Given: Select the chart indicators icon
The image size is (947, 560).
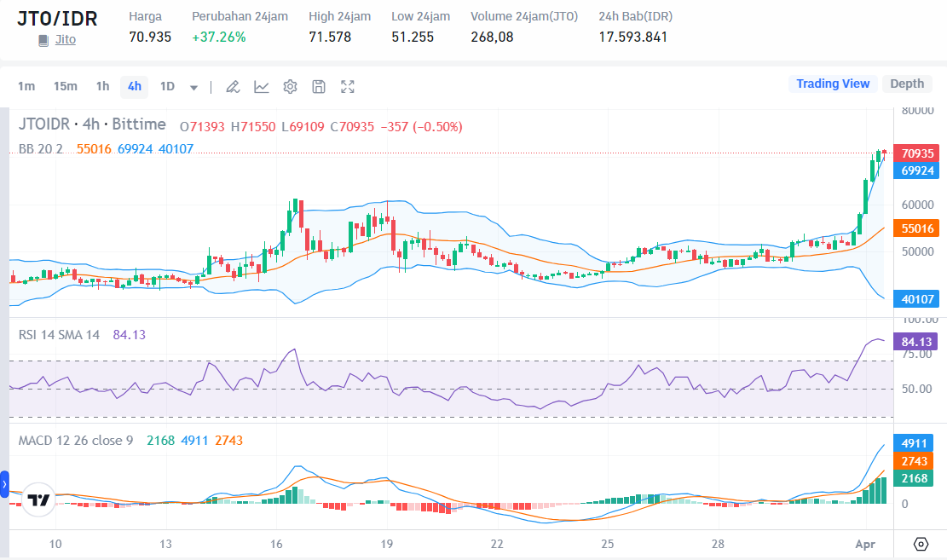Looking at the screenshot, I should (x=261, y=86).
